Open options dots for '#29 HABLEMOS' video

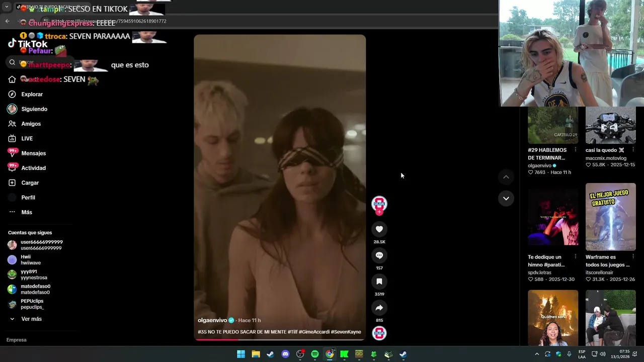576,150
